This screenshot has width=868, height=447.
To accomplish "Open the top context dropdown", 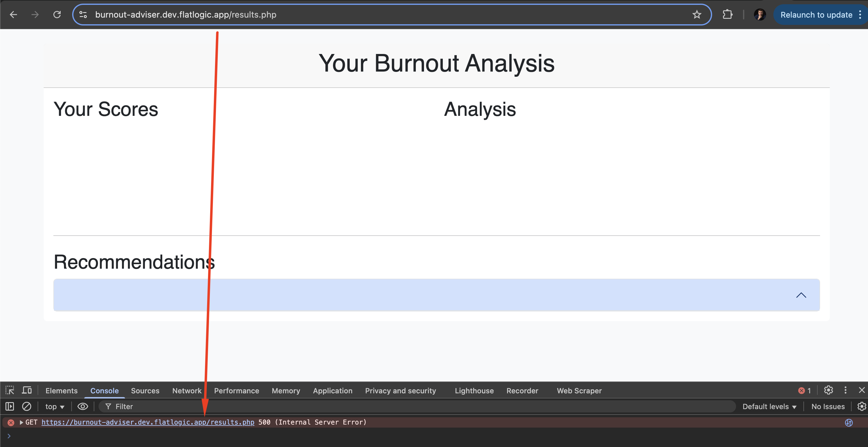I will 55,406.
